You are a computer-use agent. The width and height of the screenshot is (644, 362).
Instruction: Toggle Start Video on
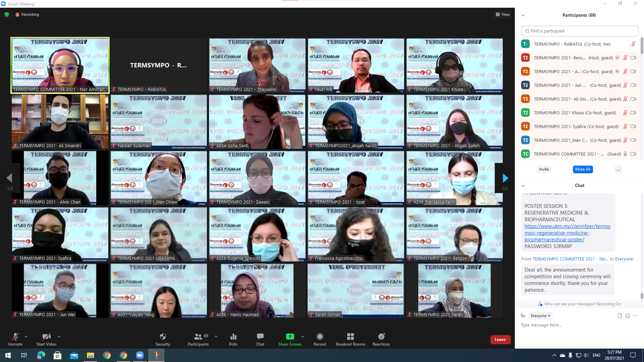click(46, 339)
